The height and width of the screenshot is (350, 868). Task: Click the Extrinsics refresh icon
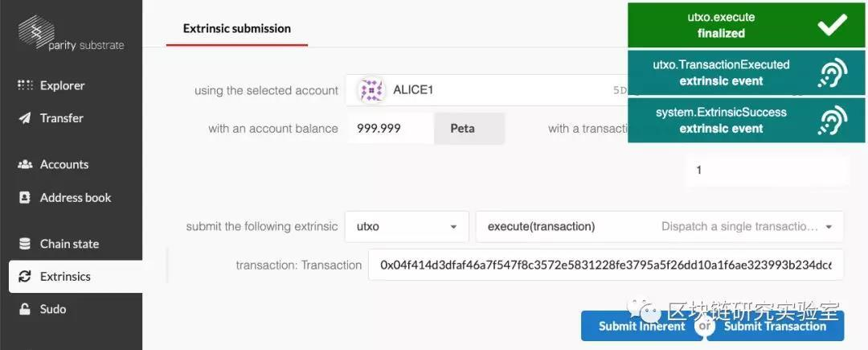click(x=25, y=277)
